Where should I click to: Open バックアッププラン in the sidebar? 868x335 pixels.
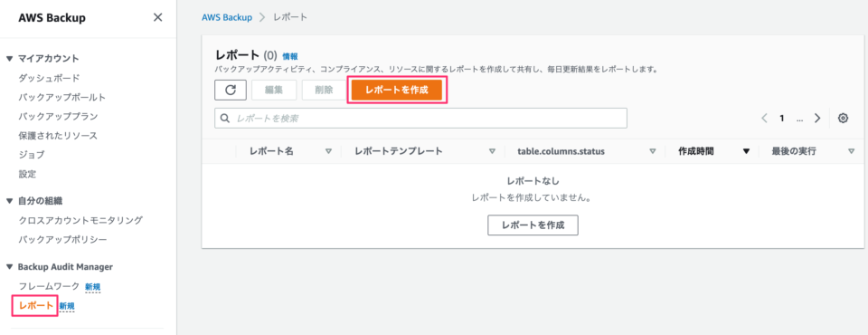[x=58, y=117]
